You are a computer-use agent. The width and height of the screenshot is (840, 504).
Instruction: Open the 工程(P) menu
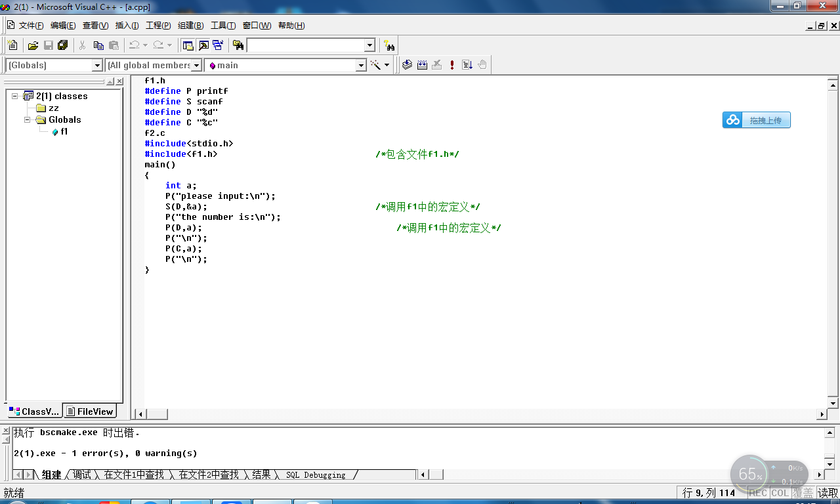point(158,26)
